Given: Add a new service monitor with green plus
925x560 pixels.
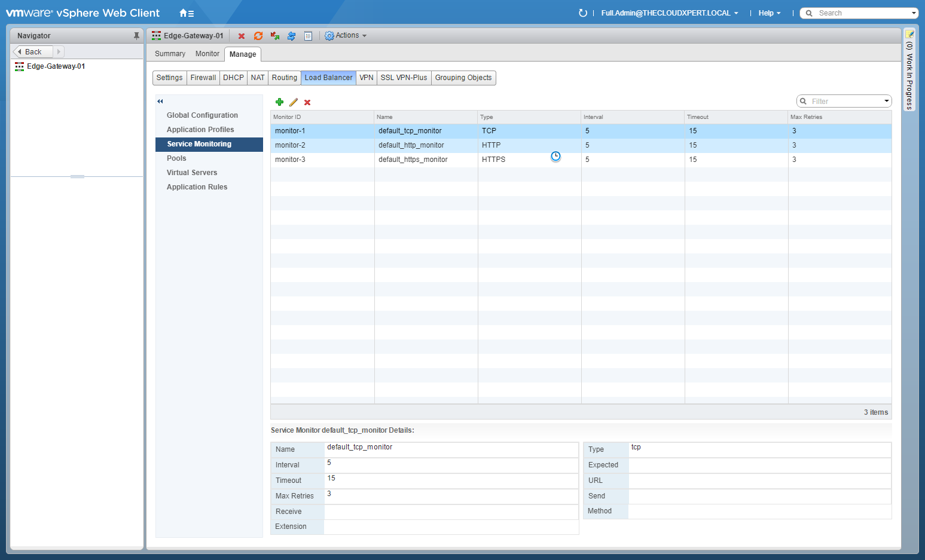Looking at the screenshot, I should pos(279,102).
